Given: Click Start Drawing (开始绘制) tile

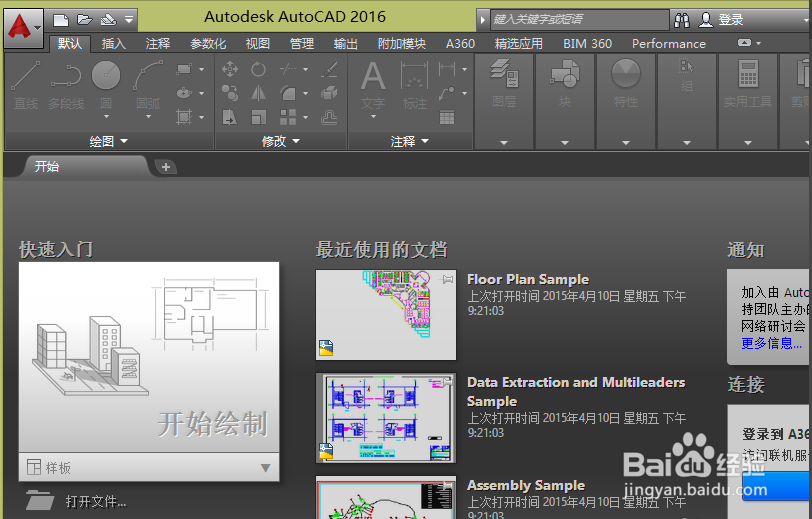Looking at the screenshot, I should pyautogui.click(x=149, y=357).
